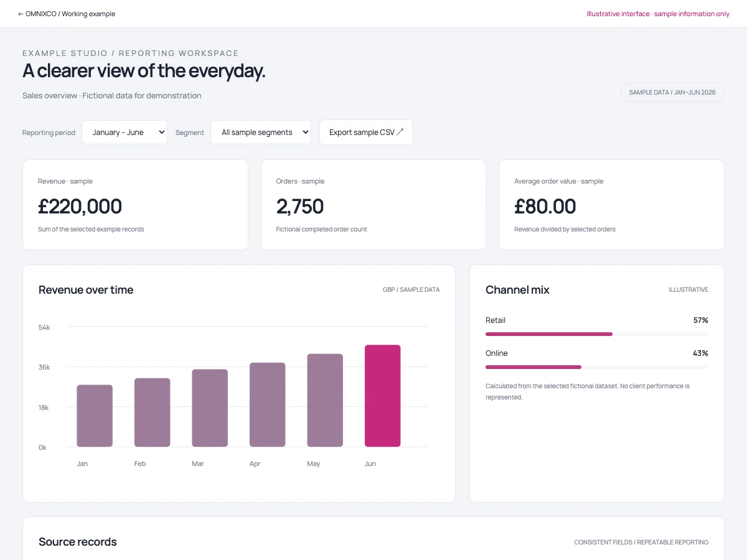Click the April revenue bar

click(268, 404)
